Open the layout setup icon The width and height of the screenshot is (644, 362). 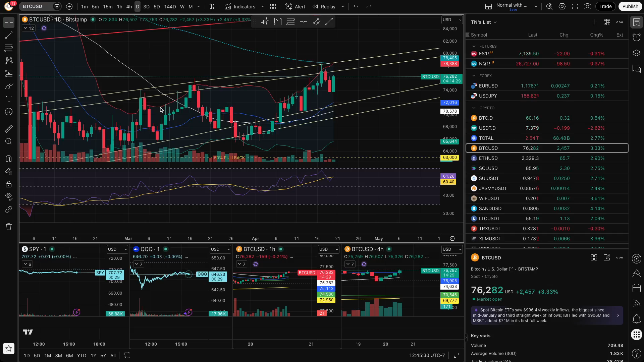point(488,6)
